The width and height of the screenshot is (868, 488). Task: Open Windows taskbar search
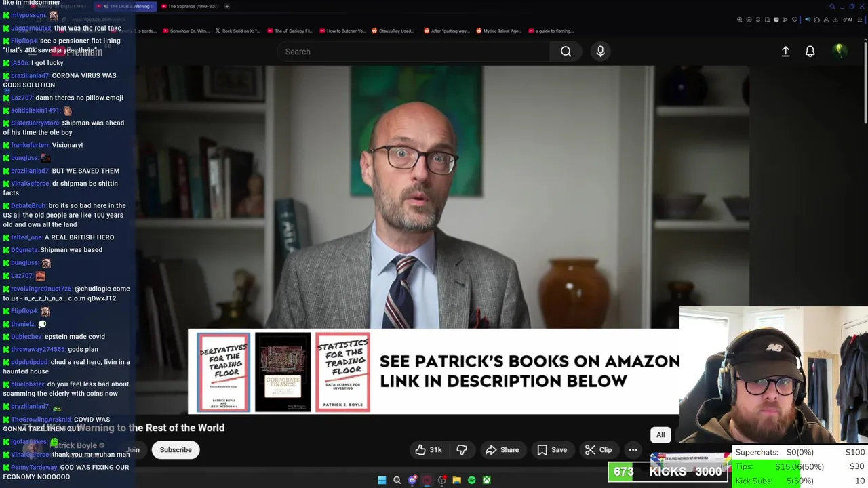[397, 480]
